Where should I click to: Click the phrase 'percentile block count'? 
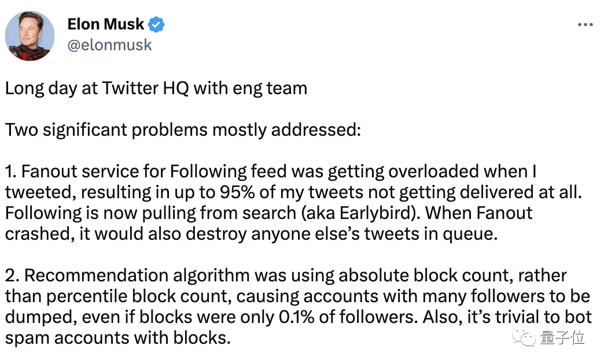point(139,296)
